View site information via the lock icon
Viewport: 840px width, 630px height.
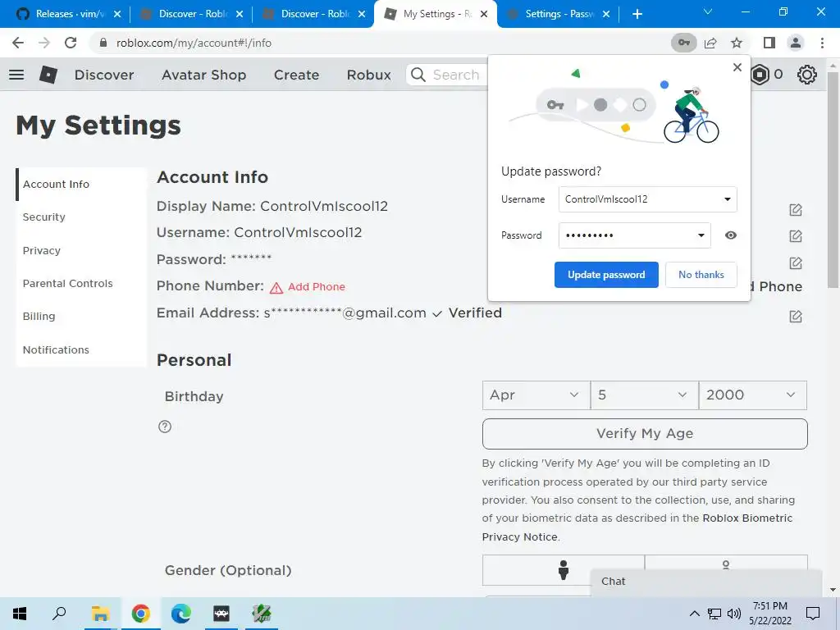point(103,43)
